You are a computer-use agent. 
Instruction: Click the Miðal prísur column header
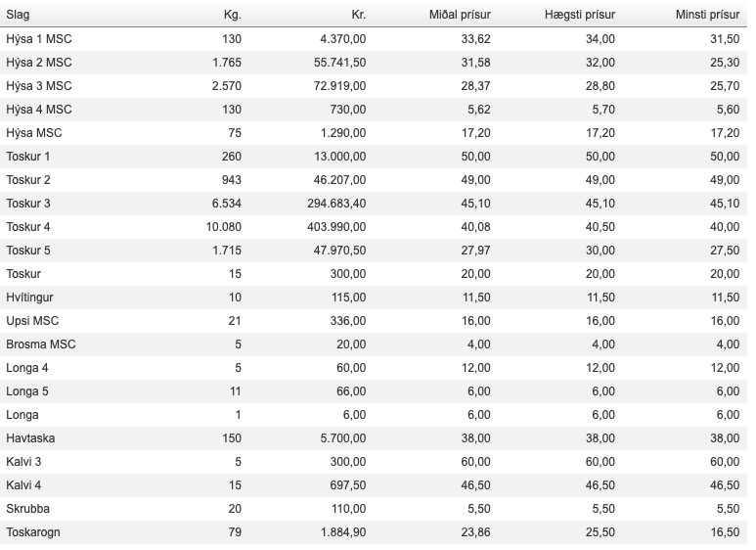[x=460, y=15]
